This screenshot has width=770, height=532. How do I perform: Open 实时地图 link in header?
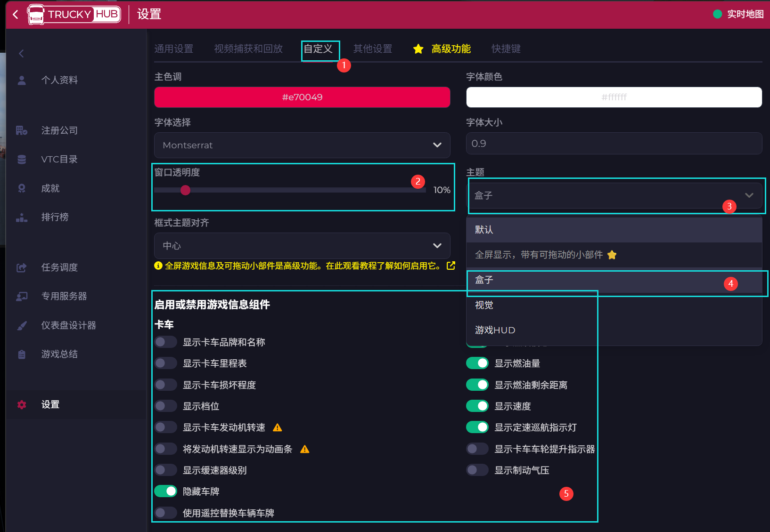pos(745,14)
